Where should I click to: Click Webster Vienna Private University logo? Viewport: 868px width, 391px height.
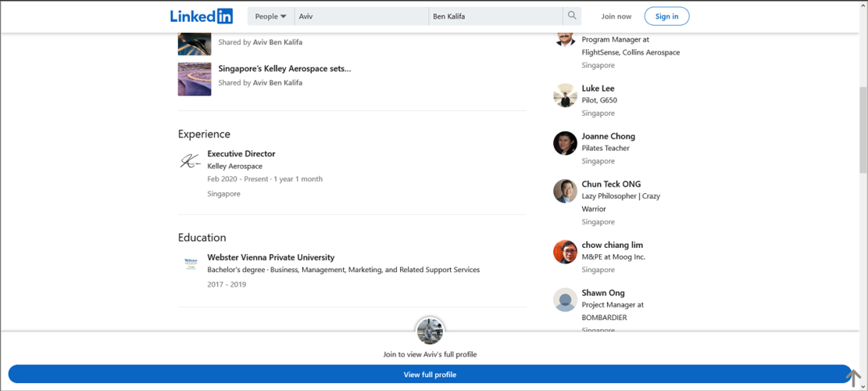[191, 263]
